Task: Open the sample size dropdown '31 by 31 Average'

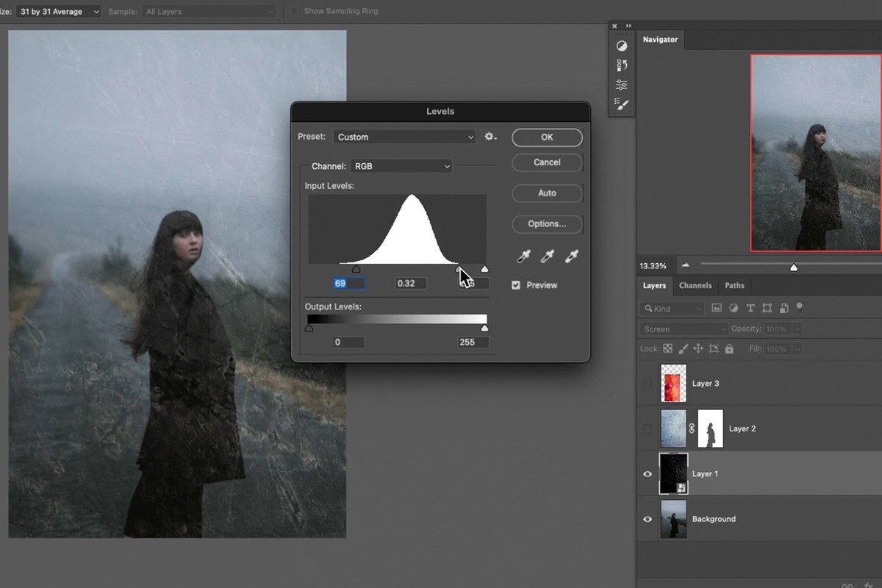Action: [59, 11]
